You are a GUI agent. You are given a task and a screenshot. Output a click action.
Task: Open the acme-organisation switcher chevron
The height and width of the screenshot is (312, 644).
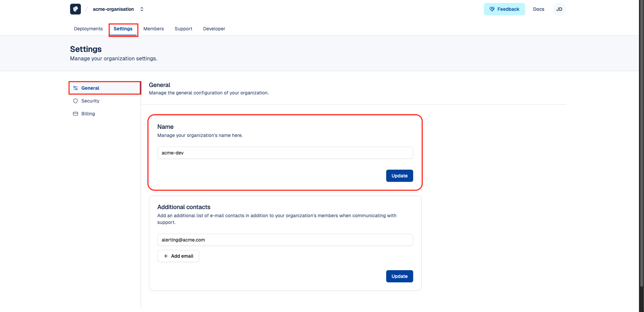point(142,9)
